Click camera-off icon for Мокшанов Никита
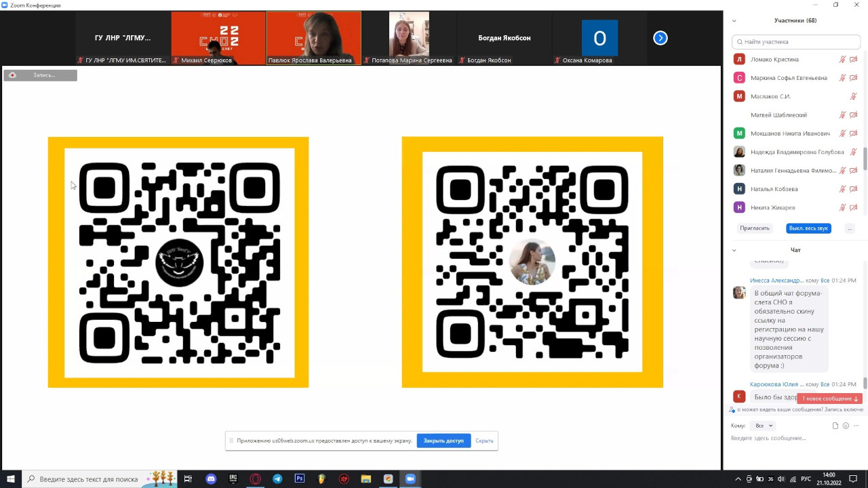868x488 pixels. pyautogui.click(x=854, y=134)
